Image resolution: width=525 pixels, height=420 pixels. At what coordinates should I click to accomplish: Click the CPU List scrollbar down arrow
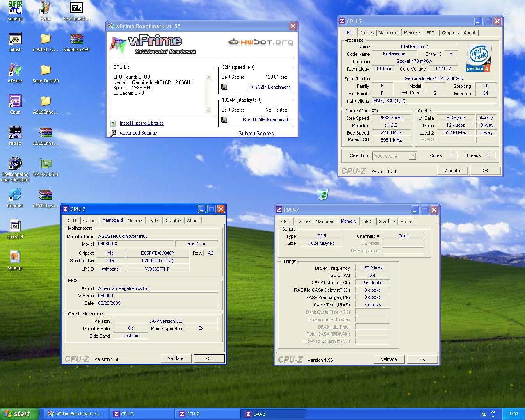tap(208, 110)
